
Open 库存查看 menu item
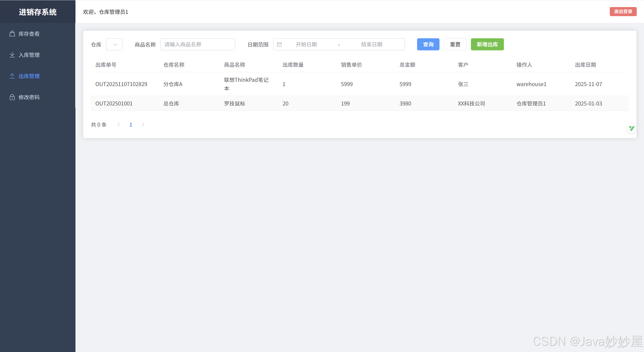(38, 34)
